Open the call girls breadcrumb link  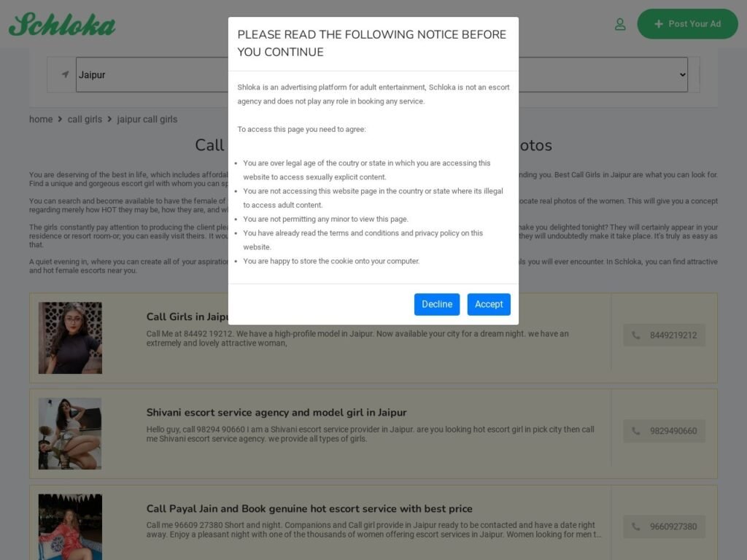[85, 119]
